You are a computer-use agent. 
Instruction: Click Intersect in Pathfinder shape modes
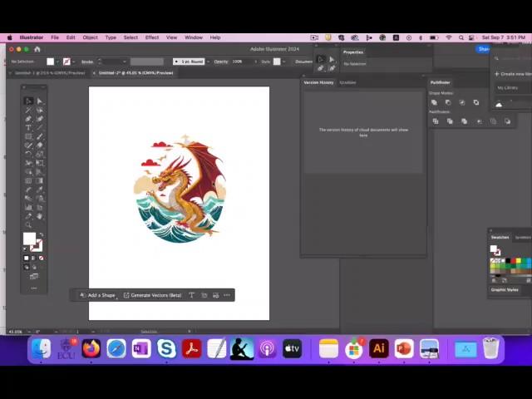click(462, 102)
